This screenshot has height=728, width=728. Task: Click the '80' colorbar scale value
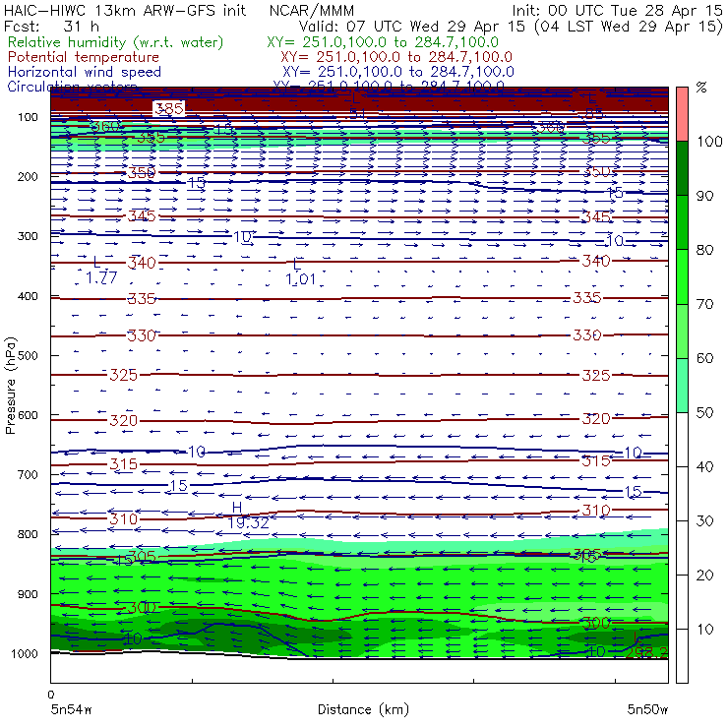[x=704, y=250]
